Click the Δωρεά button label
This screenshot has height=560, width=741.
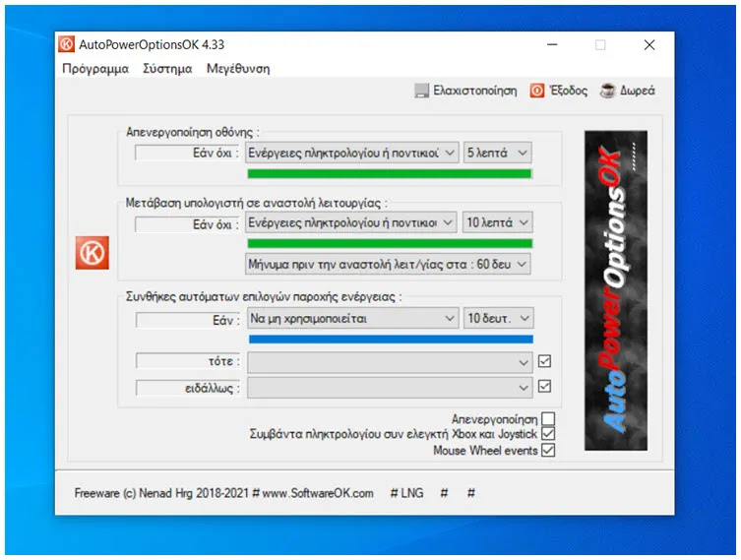(637, 91)
